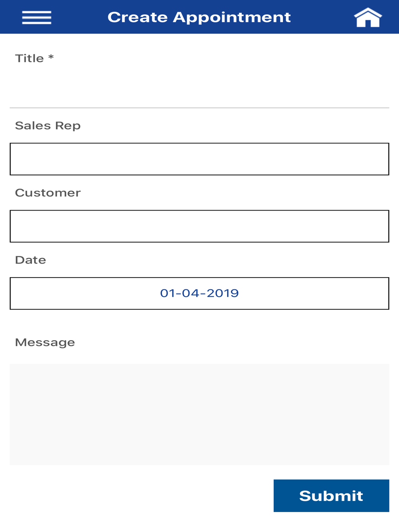
Task: Open the Date picker field
Action: (x=199, y=294)
